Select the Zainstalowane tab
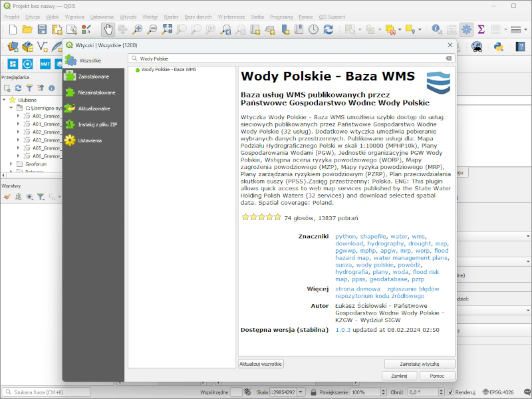The height and width of the screenshot is (399, 532). (x=93, y=76)
